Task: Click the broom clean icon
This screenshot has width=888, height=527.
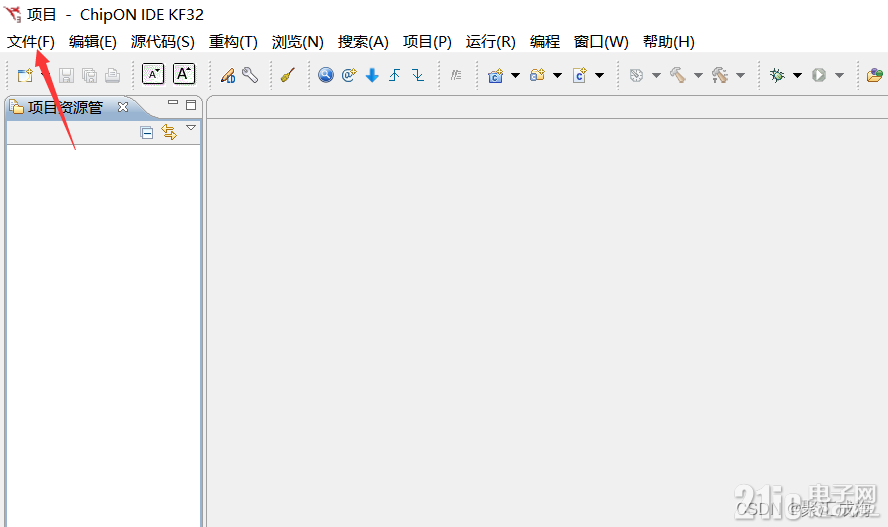Action: pos(288,75)
